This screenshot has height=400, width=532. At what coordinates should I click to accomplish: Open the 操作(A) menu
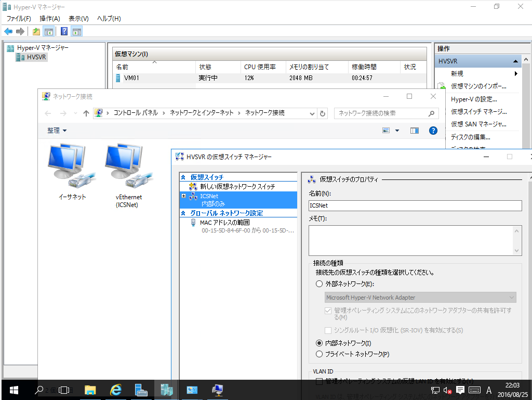[x=50, y=19]
